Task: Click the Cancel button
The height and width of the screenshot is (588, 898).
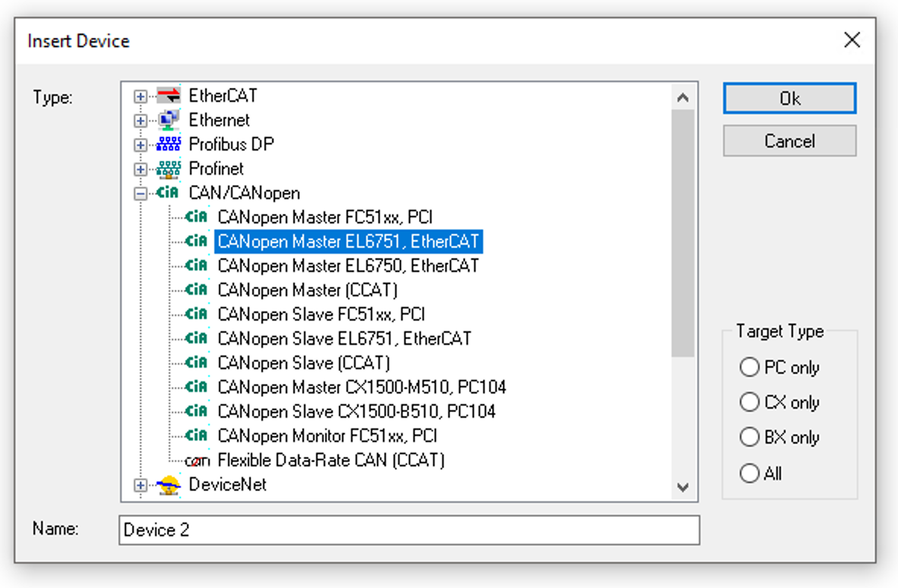Action: pyautogui.click(x=789, y=141)
